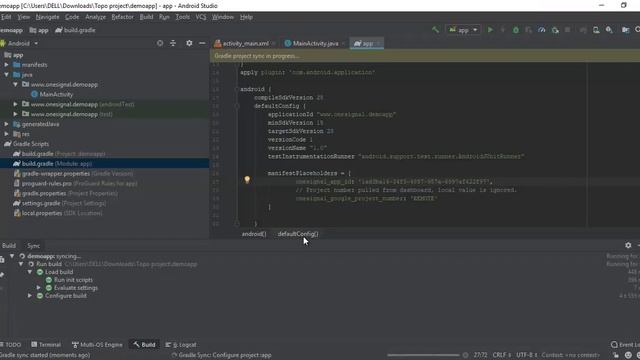The image size is (640, 360).
Task: Collapse the Load build node
Action: (x=30, y=272)
